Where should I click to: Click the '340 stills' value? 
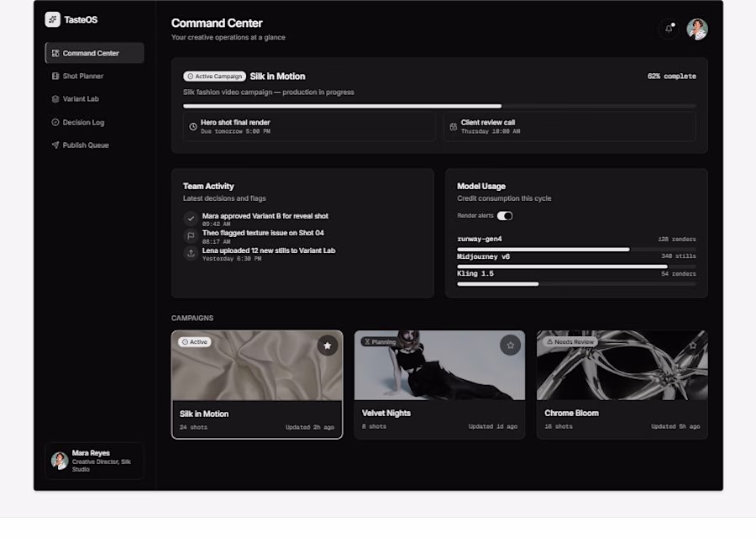click(x=679, y=256)
